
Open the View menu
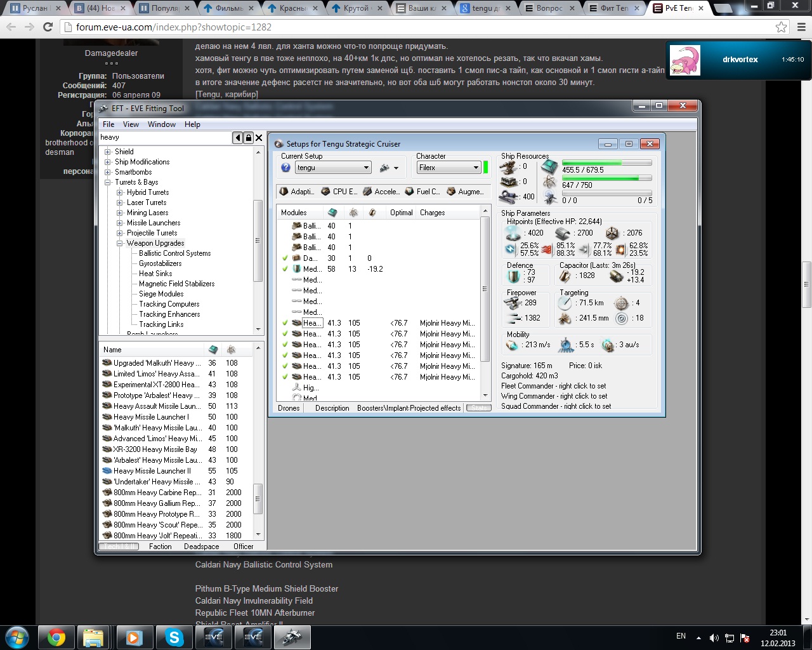coord(131,124)
